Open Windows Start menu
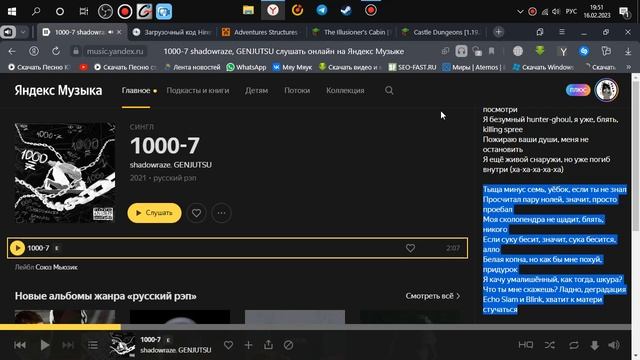The image size is (640, 360). click(x=12, y=11)
